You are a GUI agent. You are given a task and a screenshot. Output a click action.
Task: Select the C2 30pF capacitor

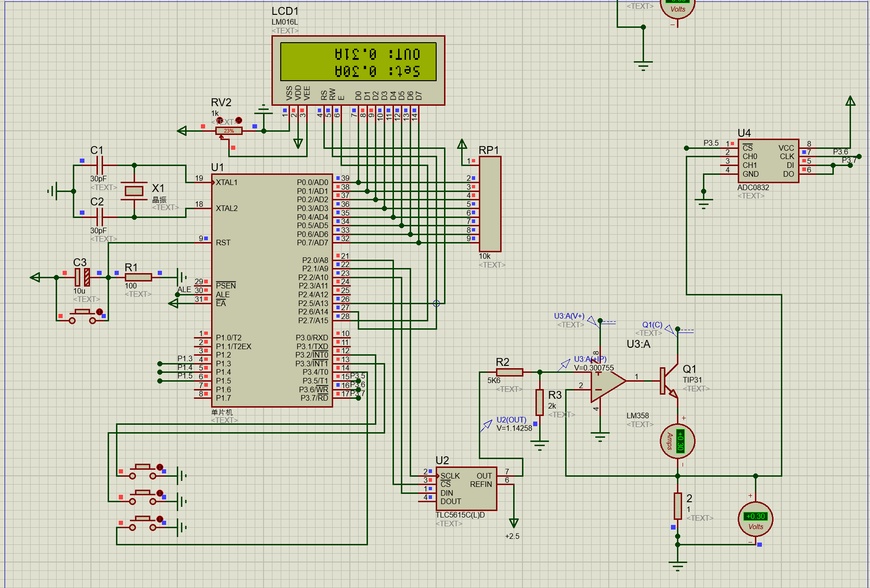99,217
